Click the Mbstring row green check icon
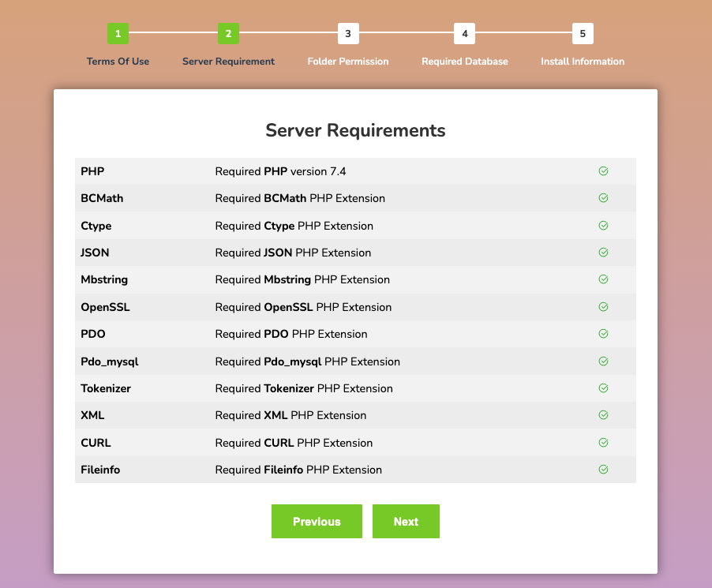The image size is (712, 588). click(603, 279)
